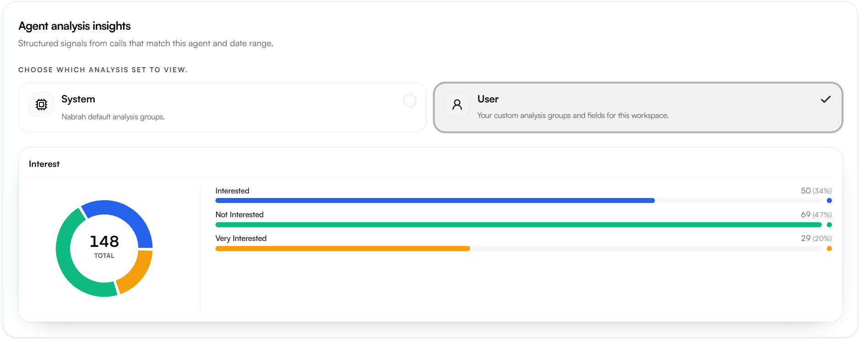Choose the System analysis set card

tap(222, 107)
